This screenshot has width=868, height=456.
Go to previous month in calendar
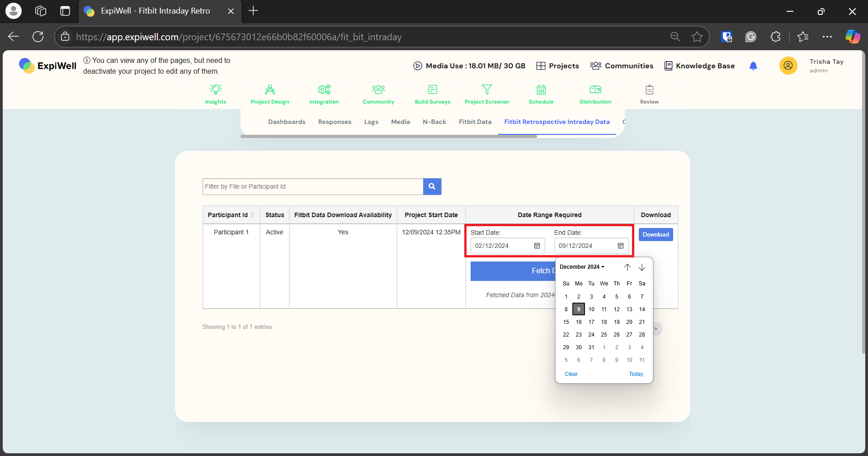pyautogui.click(x=627, y=267)
